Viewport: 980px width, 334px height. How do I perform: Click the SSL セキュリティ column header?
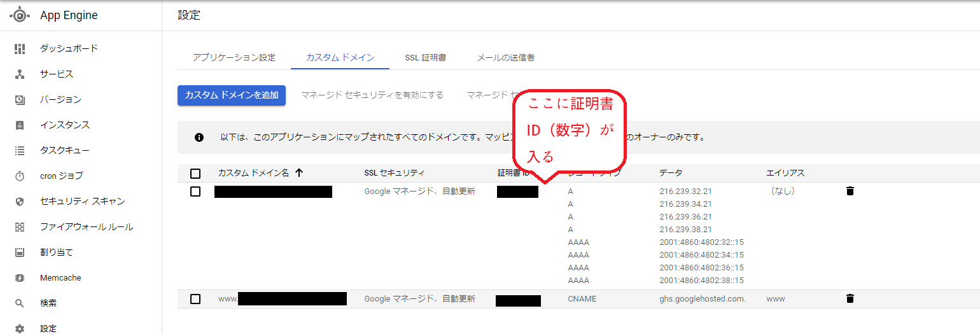[x=394, y=173]
